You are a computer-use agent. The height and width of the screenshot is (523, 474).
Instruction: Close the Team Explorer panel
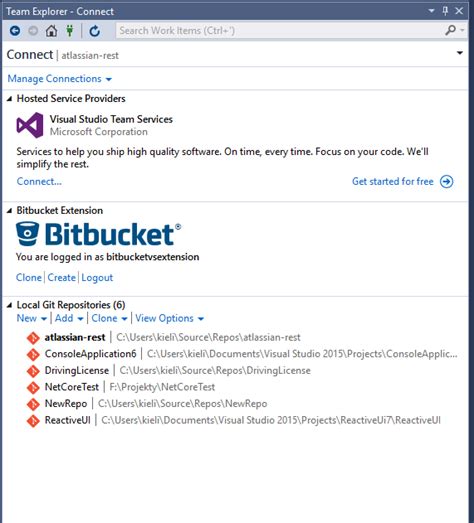pos(459,11)
